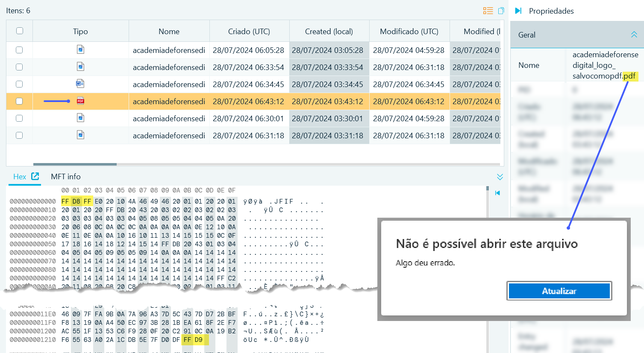Click the file icon in the 06:33:54 row
The image size is (644, 353).
pos(80,67)
